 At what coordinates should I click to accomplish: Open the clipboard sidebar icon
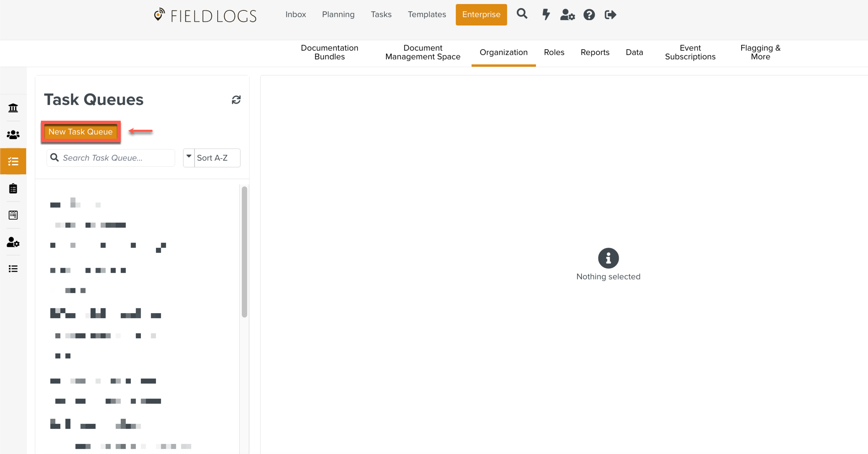pyautogui.click(x=13, y=188)
